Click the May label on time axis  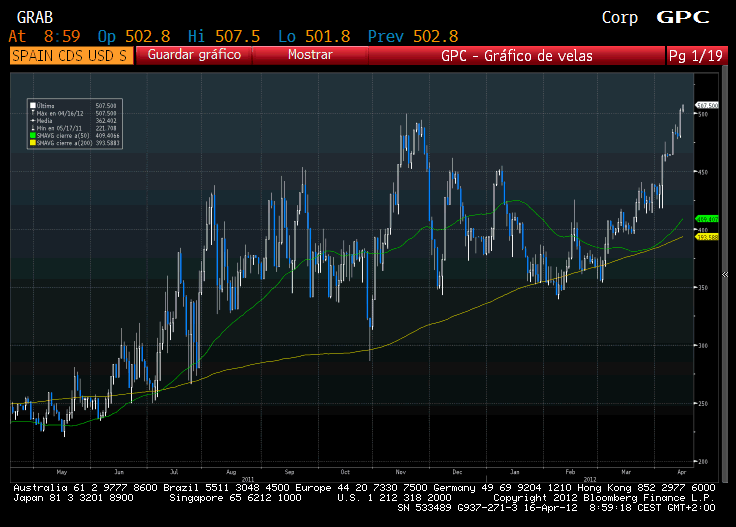pos(61,472)
